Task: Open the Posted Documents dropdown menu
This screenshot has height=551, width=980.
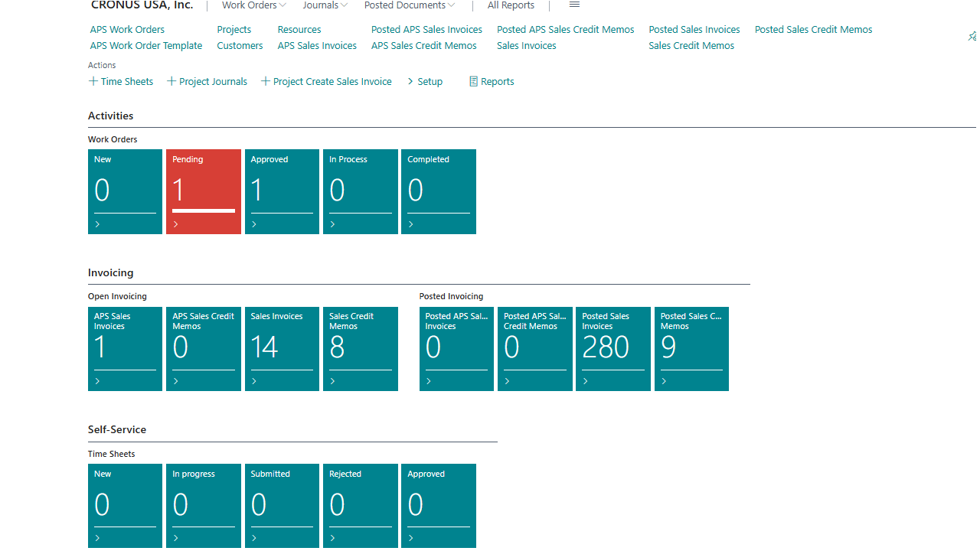Action: pyautogui.click(x=410, y=5)
